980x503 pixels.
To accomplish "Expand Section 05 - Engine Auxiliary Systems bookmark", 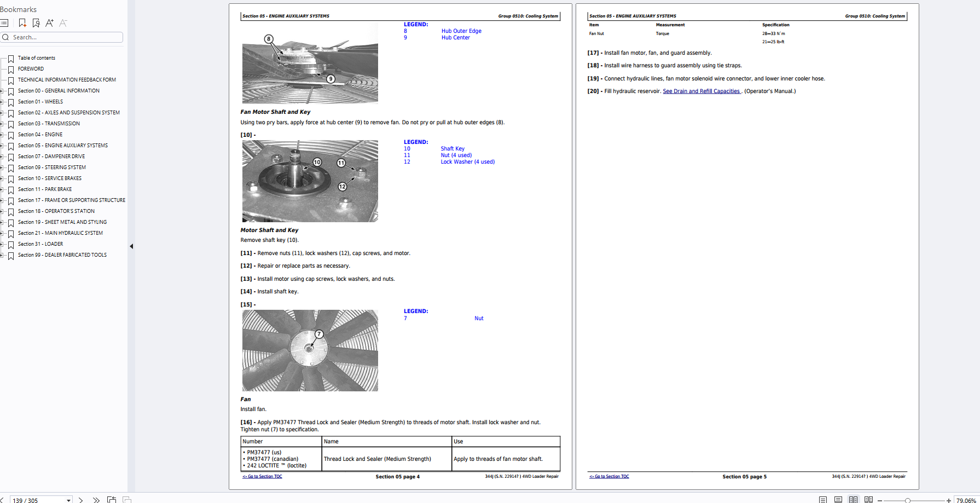I will pos(2,146).
